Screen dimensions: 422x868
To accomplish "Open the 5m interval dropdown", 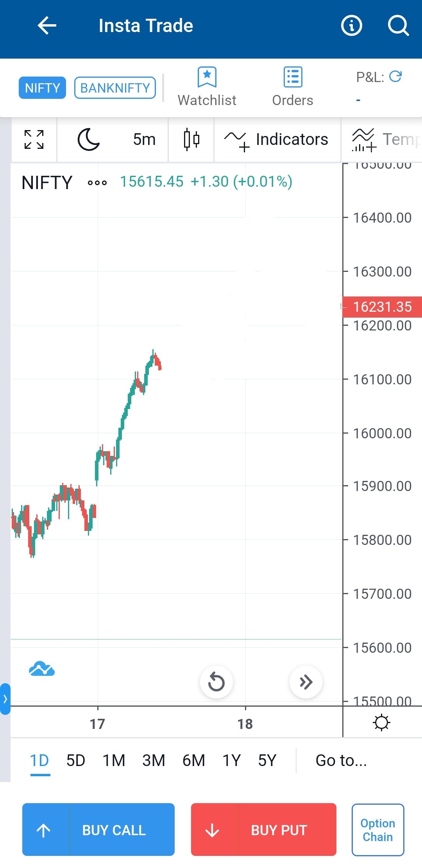I will pos(144,139).
